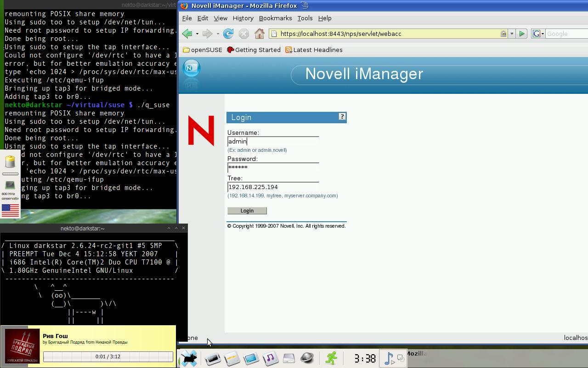Open the iManager Login help question mark
588x368 pixels.
pos(342,117)
